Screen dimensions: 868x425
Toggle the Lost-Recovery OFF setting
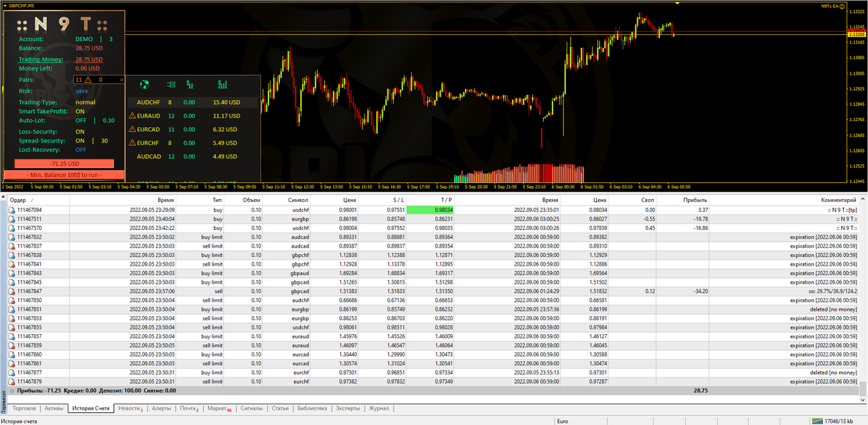[x=81, y=150]
